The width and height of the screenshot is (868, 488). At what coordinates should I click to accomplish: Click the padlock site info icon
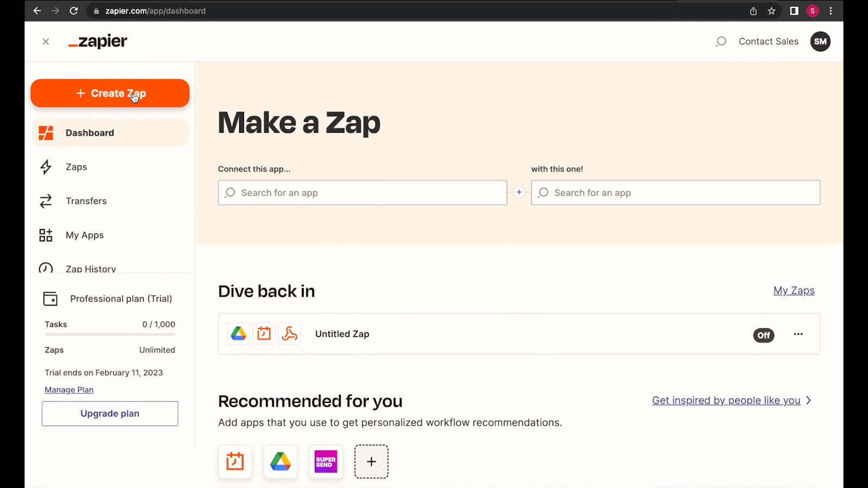pos(96,11)
